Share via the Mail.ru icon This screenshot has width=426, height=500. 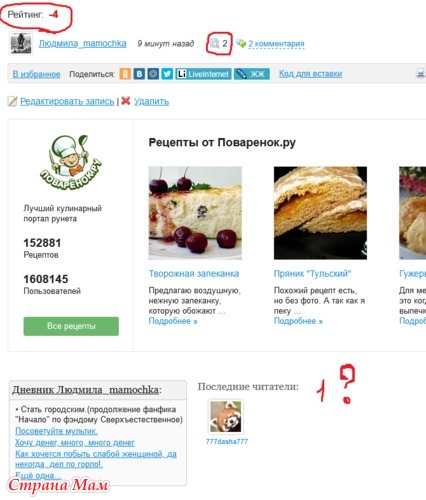click(x=153, y=74)
